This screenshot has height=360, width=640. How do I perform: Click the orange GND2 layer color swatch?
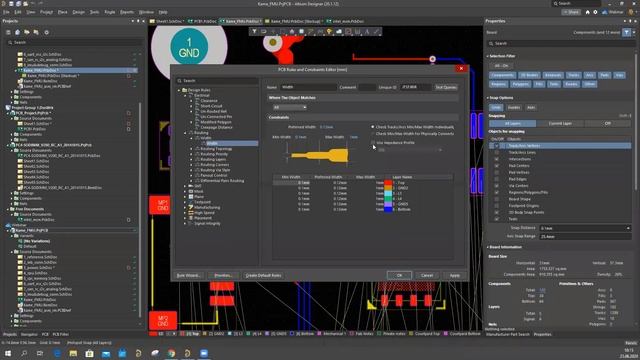point(388,188)
